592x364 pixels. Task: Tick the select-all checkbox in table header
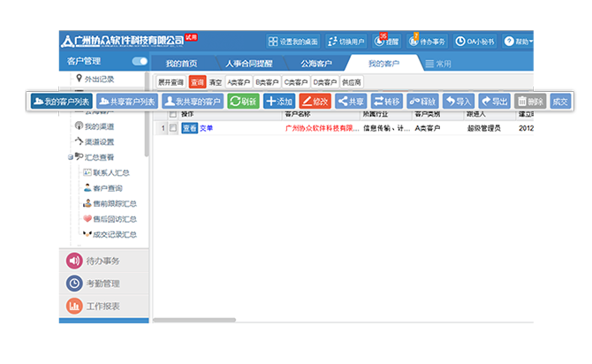[x=171, y=114]
